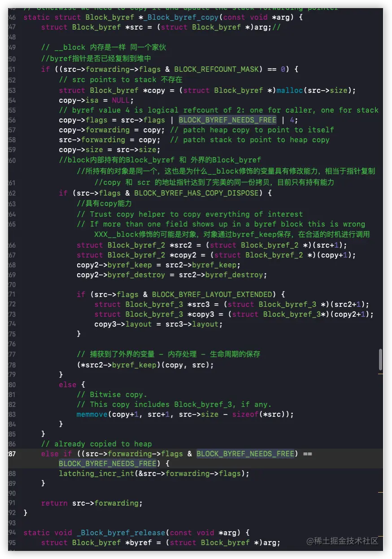Viewport: 392px width, 559px height.
Task: Click the editor's vertical scrollbar thumb
Action: click(x=381, y=360)
